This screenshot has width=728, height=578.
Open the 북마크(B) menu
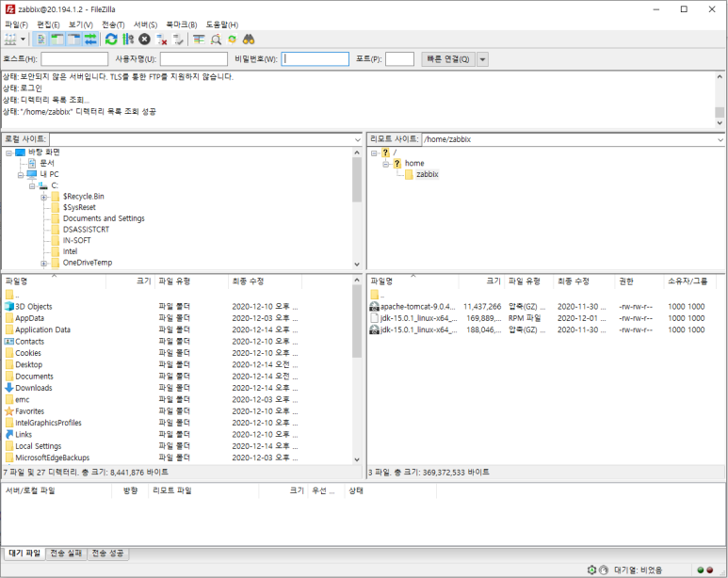pyautogui.click(x=182, y=24)
